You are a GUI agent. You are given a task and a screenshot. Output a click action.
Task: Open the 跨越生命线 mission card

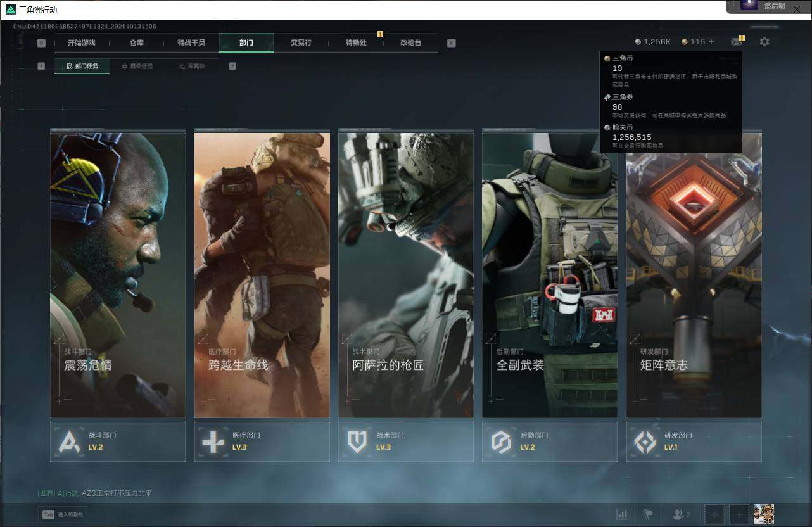click(x=262, y=274)
